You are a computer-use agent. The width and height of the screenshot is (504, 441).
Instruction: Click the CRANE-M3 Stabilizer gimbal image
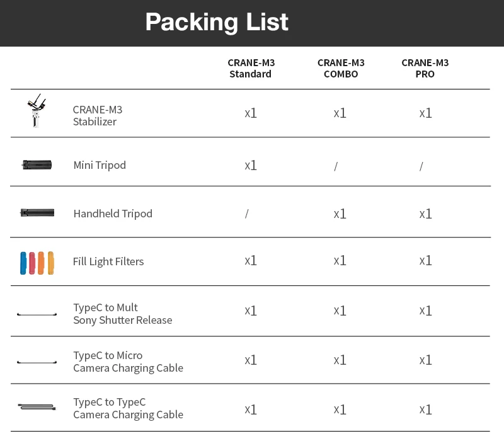37,112
